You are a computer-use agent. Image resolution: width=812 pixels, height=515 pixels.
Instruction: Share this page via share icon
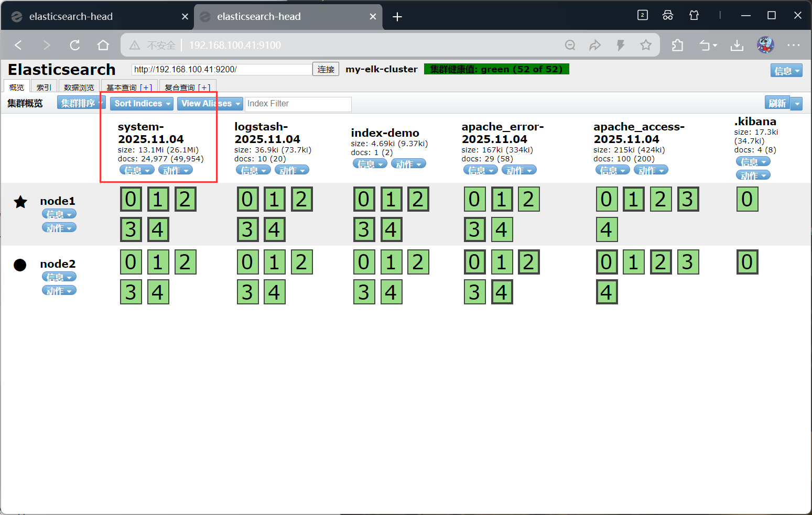595,45
